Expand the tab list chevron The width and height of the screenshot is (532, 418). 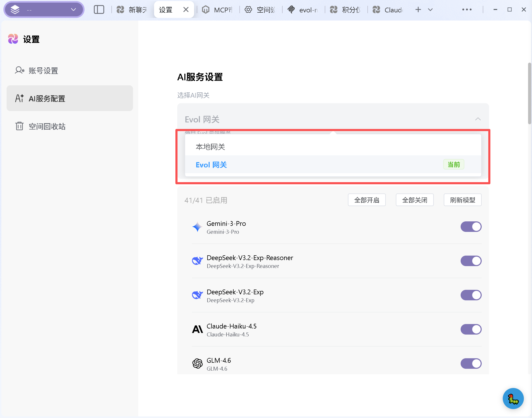pyautogui.click(x=430, y=10)
